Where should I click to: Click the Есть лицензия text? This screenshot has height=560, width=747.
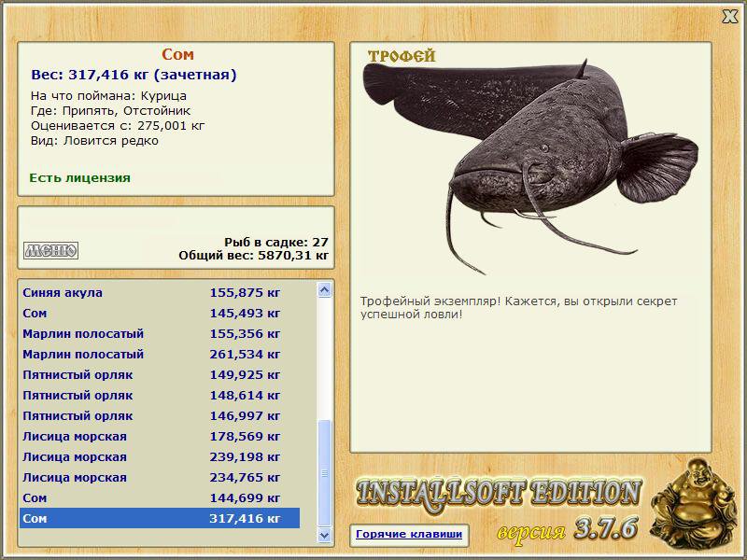[79, 177]
